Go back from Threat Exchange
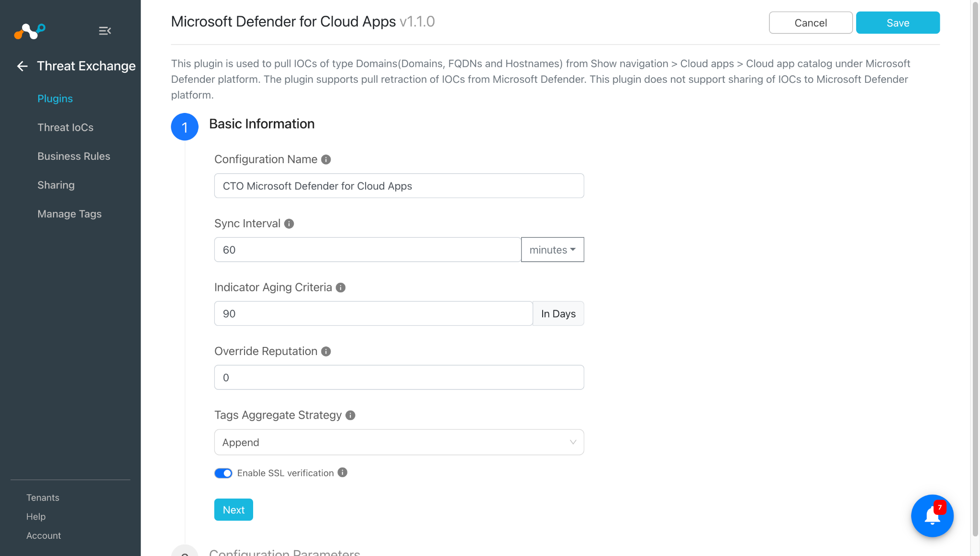Screen dimensions: 980x556 point(22,66)
